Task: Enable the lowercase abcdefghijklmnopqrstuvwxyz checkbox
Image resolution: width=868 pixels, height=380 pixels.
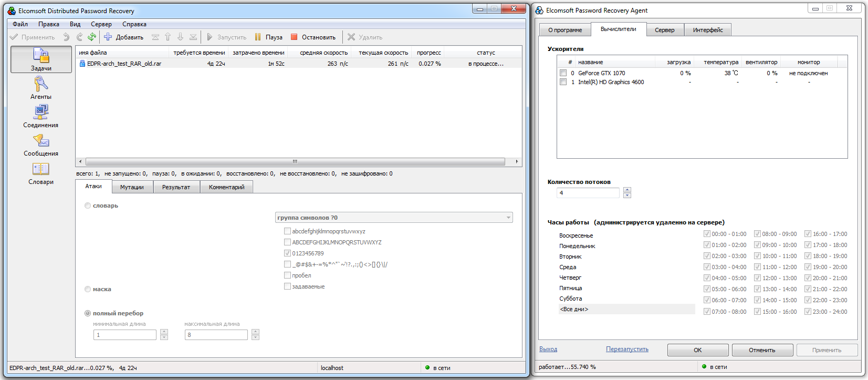Action: coord(287,231)
